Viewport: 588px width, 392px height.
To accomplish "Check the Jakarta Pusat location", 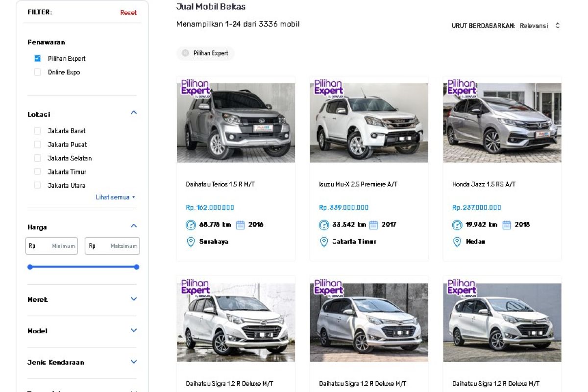I will tap(38, 145).
